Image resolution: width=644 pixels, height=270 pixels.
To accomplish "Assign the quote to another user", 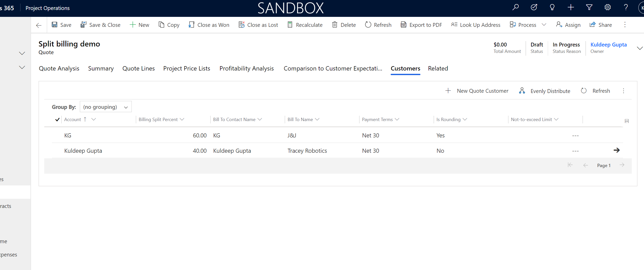I will [568, 25].
